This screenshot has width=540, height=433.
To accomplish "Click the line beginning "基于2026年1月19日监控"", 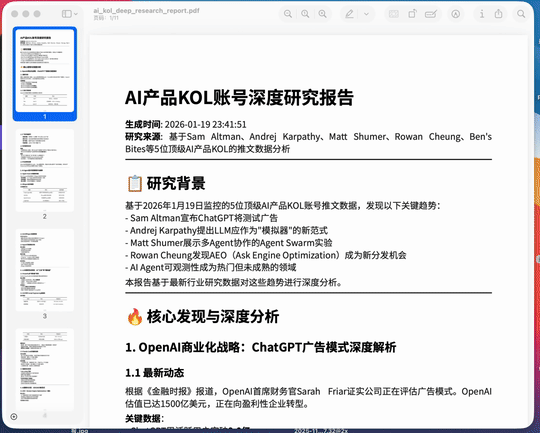I will [x=283, y=206].
